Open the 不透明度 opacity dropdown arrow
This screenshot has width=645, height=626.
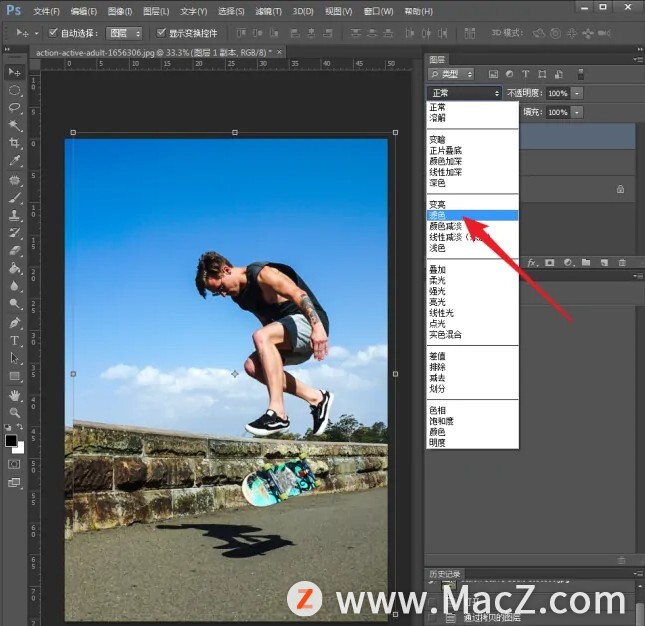click(x=577, y=94)
